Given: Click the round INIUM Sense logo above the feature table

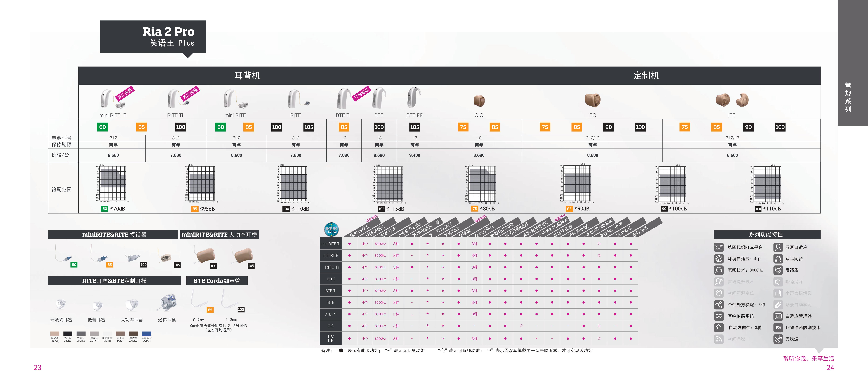Looking at the screenshot, I should tap(332, 229).
